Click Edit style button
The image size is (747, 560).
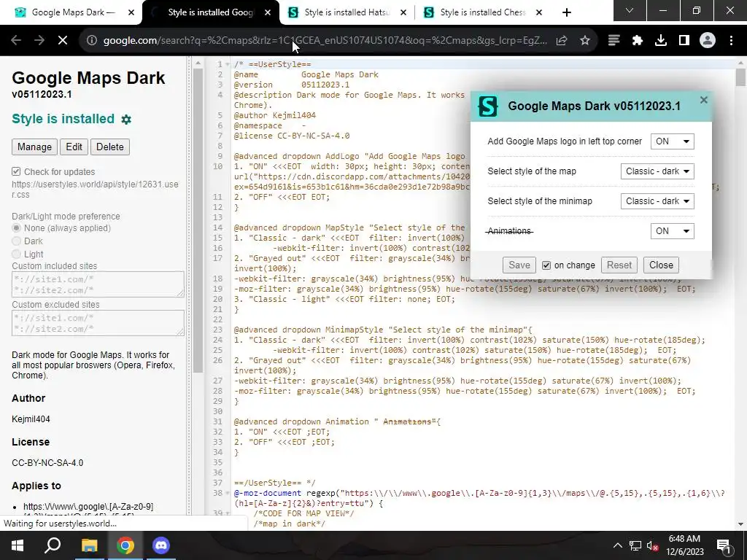pos(74,147)
